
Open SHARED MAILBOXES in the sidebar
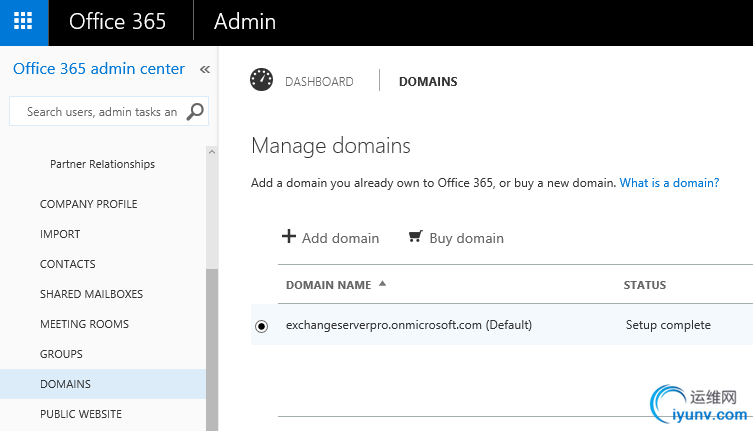(91, 294)
